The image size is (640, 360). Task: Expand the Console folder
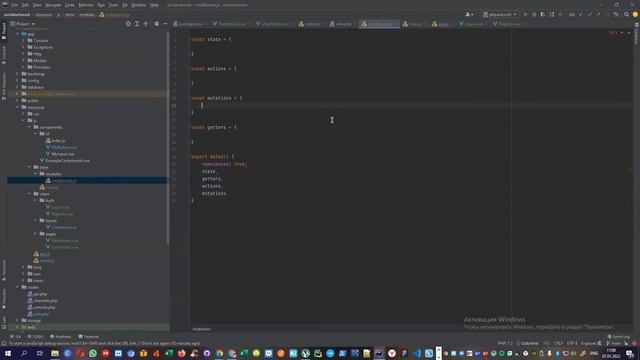23,41
